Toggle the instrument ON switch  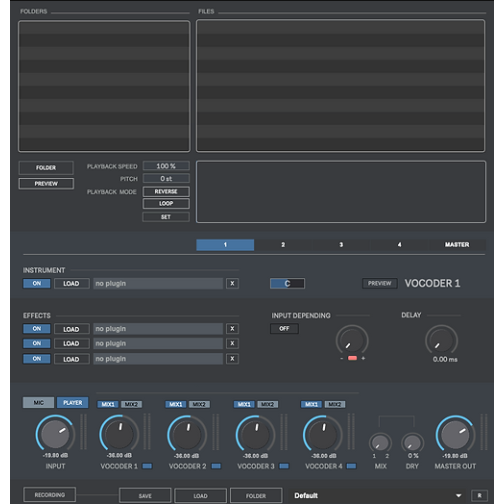coord(37,283)
